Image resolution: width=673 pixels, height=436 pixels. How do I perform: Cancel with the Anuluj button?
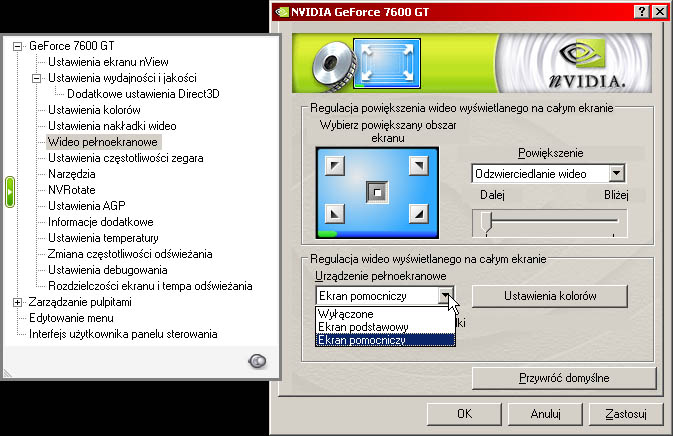(x=545, y=414)
